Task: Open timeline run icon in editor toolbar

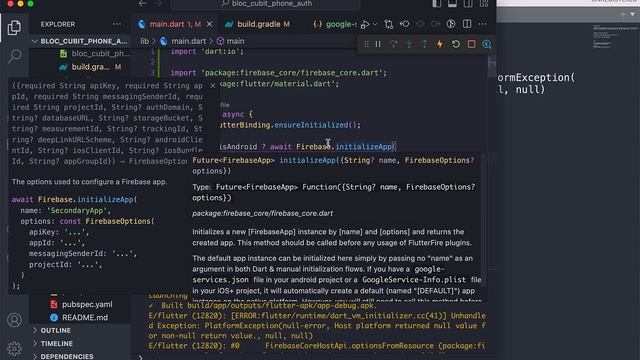Action: [x=451, y=24]
